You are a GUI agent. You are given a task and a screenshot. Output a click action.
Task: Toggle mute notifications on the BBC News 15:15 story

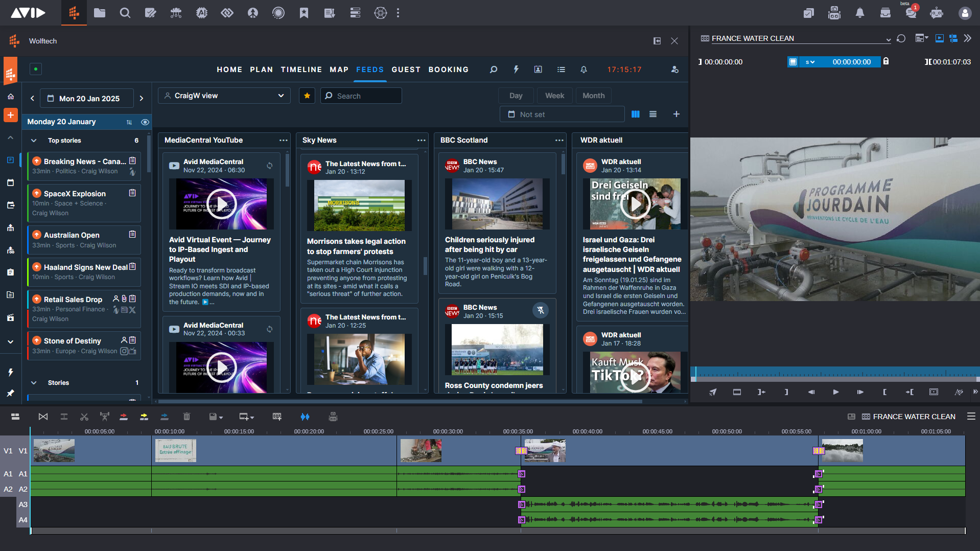click(x=541, y=310)
